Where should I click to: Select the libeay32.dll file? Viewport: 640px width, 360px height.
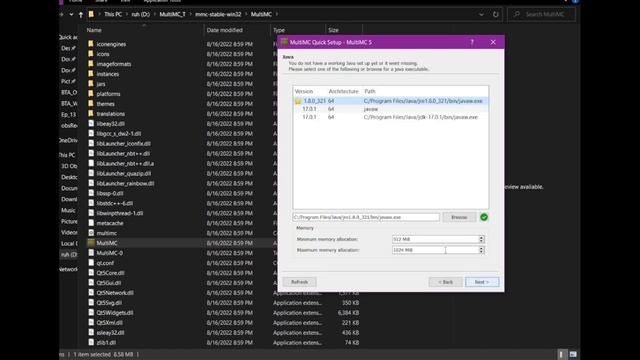[111, 124]
